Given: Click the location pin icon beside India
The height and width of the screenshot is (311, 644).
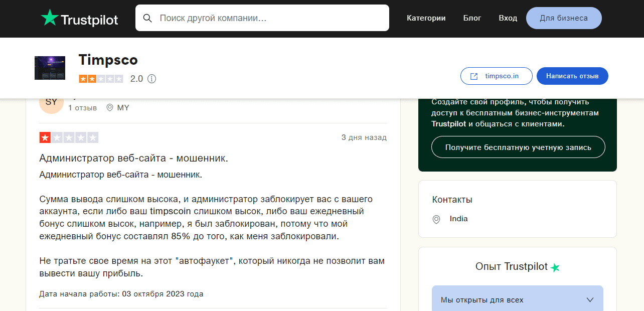Looking at the screenshot, I should [x=436, y=219].
